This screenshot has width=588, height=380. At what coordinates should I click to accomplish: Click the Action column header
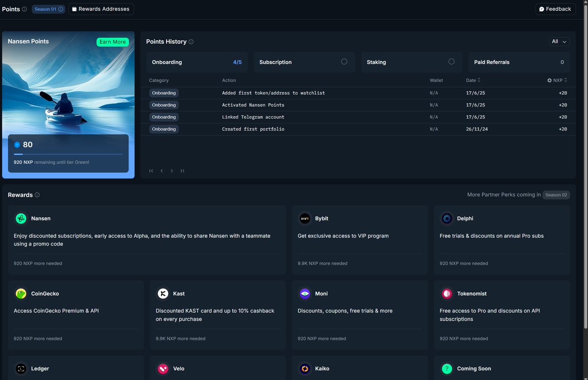tap(229, 80)
